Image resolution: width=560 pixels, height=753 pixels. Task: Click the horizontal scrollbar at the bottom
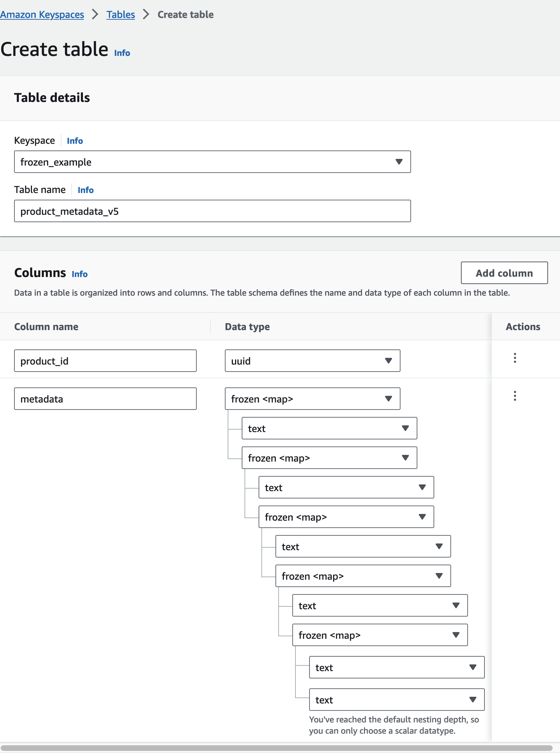(276, 748)
